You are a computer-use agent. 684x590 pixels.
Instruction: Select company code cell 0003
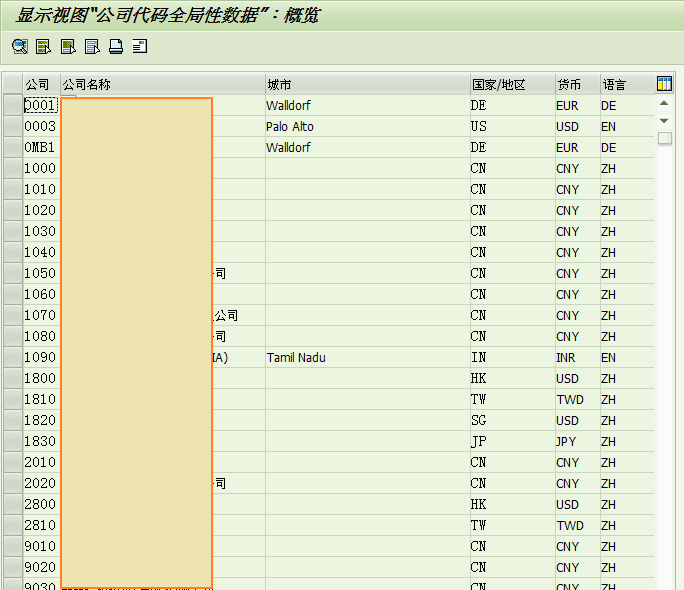click(41, 126)
